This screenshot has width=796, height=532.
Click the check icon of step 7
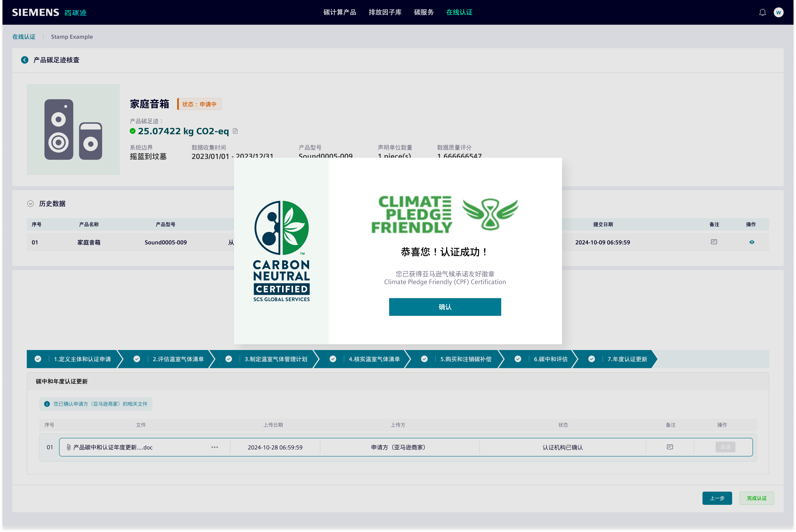[x=592, y=359]
